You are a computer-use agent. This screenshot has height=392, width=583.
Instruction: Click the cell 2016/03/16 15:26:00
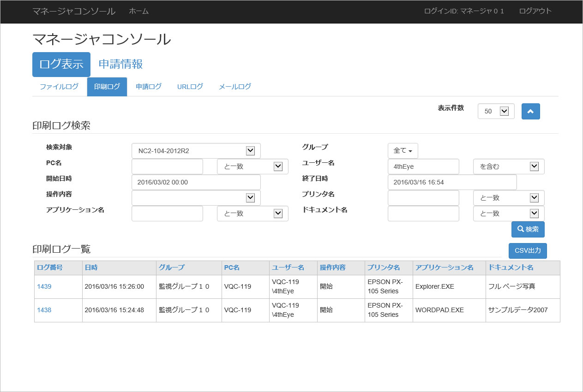119,286
